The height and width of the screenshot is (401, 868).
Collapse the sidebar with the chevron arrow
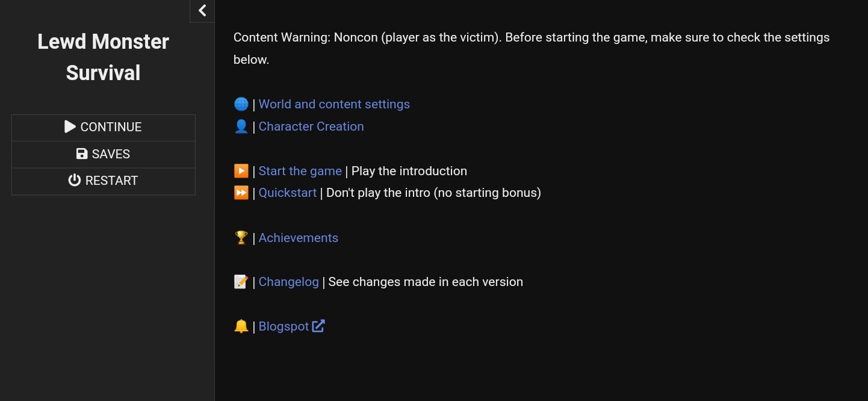click(x=202, y=10)
